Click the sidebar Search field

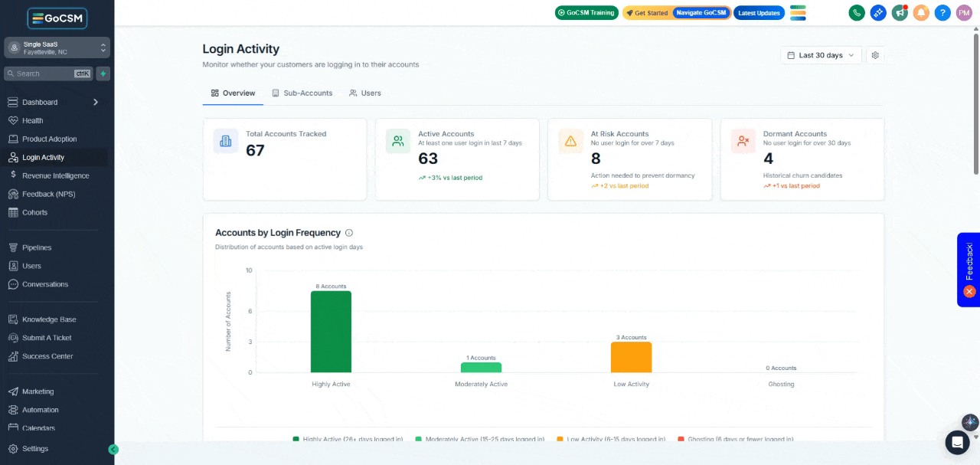click(48, 74)
